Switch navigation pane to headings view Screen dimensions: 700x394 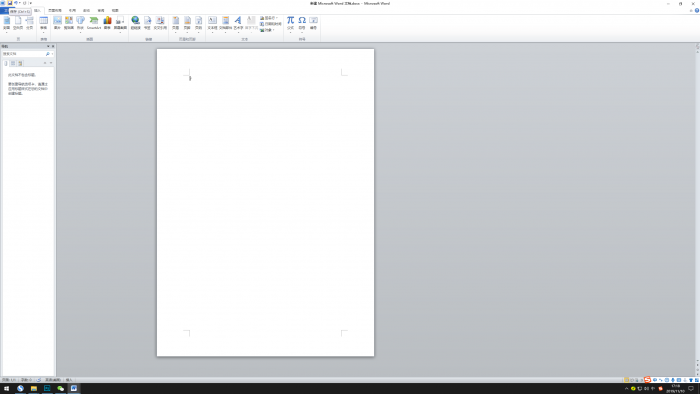click(6, 63)
